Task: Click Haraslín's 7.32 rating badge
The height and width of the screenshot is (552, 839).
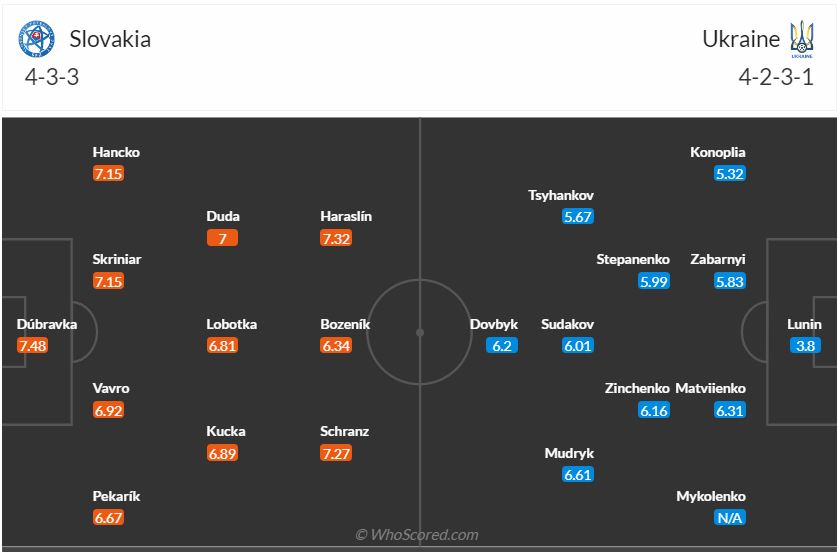Action: pyautogui.click(x=336, y=238)
